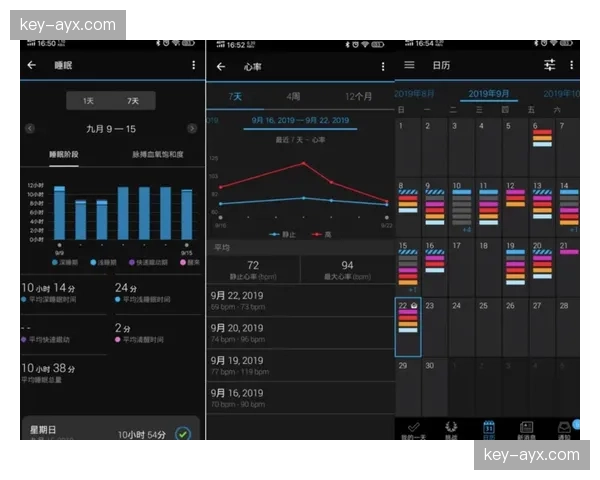Image resolution: width=600 pixels, height=480 pixels.
Task: Open the 我的一天 checkmark tab in the bottom bar
Action: (x=413, y=429)
